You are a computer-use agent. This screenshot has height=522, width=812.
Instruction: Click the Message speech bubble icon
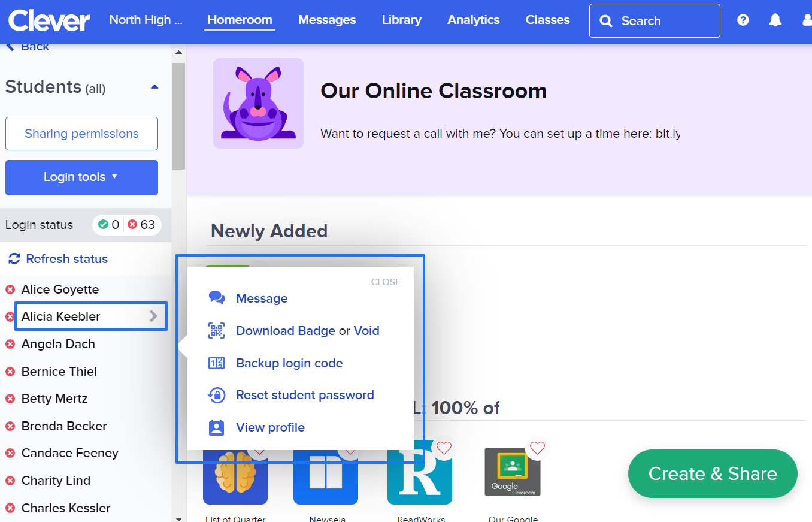tap(216, 297)
